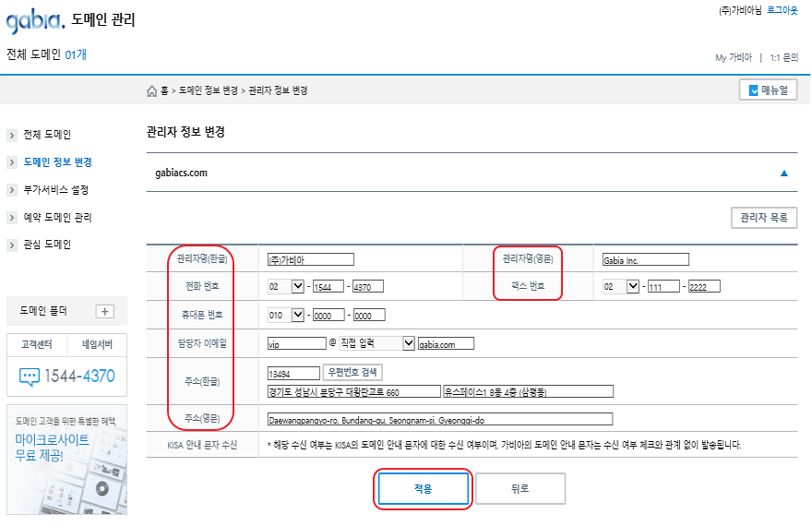The height and width of the screenshot is (526, 812).
Task: Open 전체 도메인 in sidebar
Action: 47,135
